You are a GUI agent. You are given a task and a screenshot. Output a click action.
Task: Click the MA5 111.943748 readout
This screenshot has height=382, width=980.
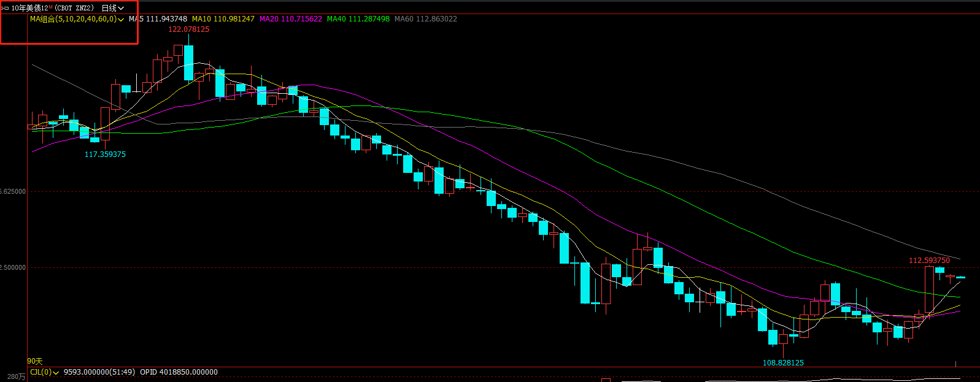click(x=158, y=19)
